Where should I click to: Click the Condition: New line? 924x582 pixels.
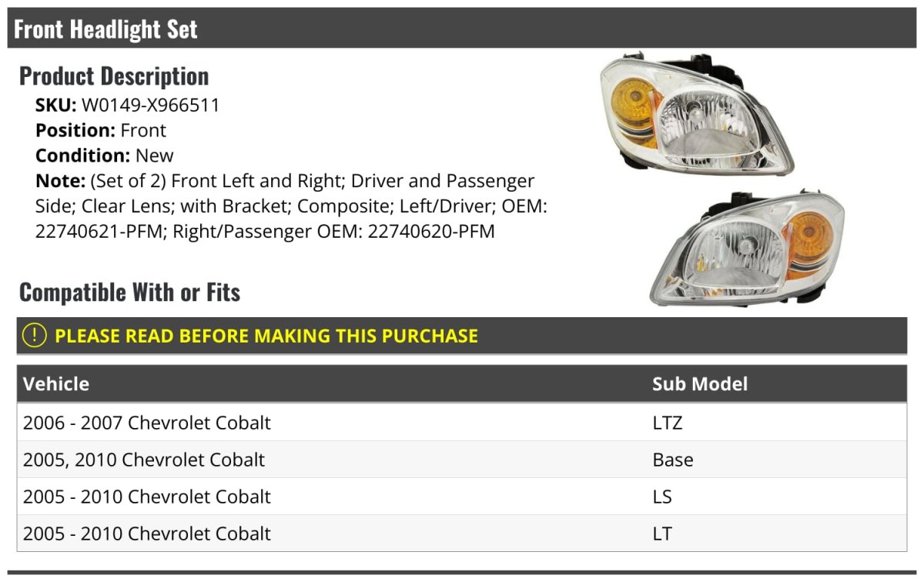[x=105, y=156]
